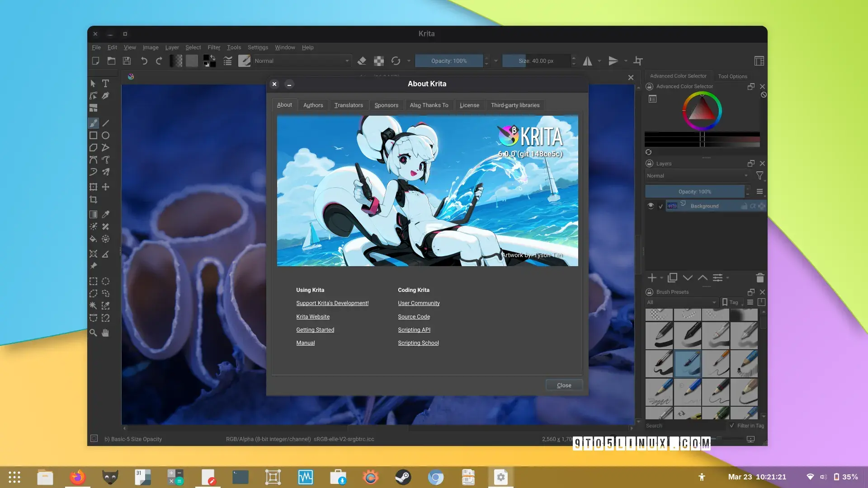Screen dimensions: 868x488
Task: Select the Text tool in toolbox
Action: 105,84
